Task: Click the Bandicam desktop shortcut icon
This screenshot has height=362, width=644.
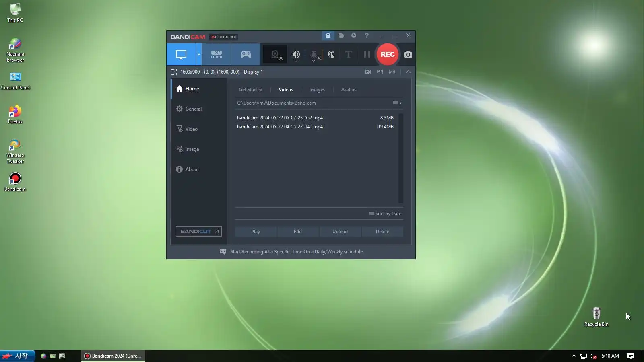Action: point(15,182)
